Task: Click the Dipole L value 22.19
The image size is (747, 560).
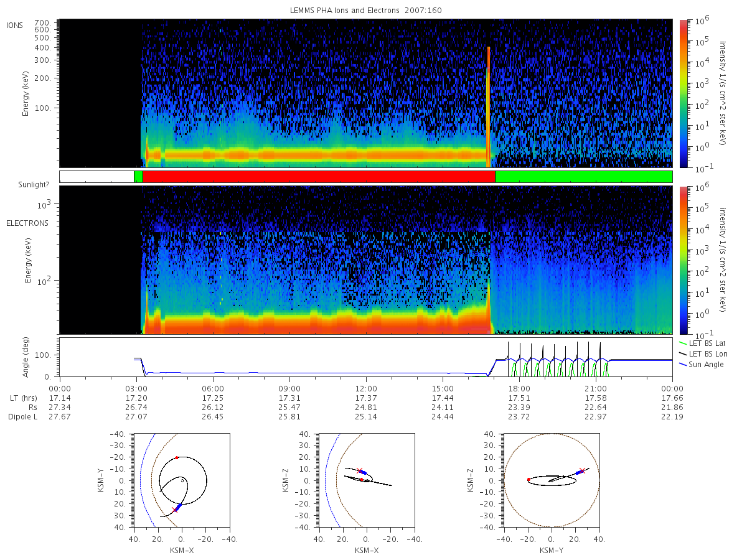Action: [x=672, y=417]
